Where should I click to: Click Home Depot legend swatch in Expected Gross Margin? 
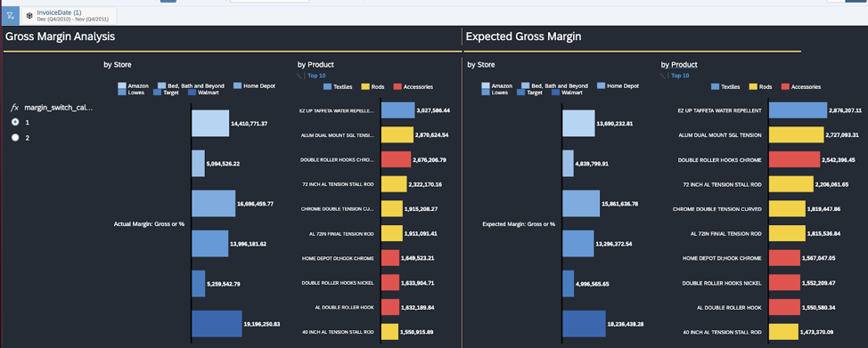point(602,86)
